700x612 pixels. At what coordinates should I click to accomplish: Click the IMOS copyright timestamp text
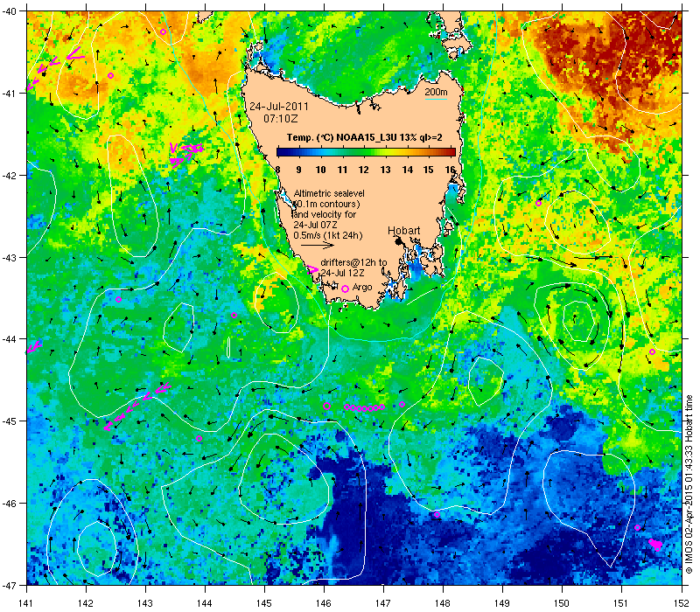pyautogui.click(x=689, y=485)
